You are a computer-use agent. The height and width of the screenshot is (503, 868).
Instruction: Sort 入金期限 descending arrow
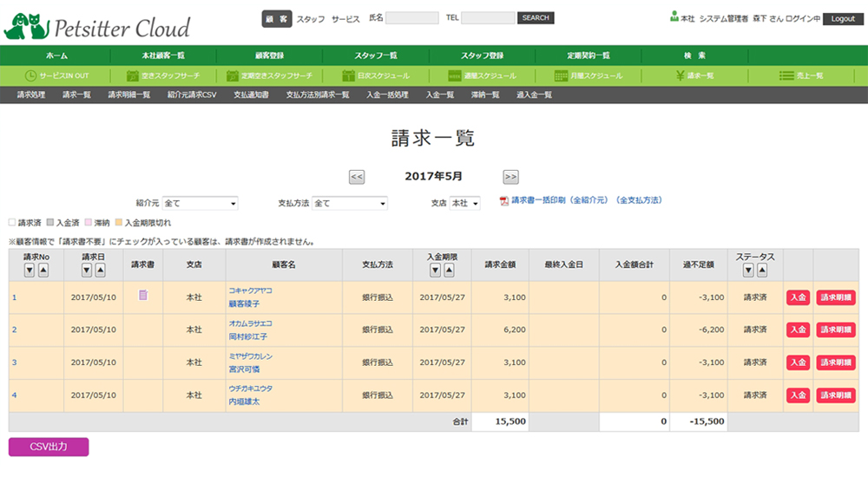click(435, 270)
